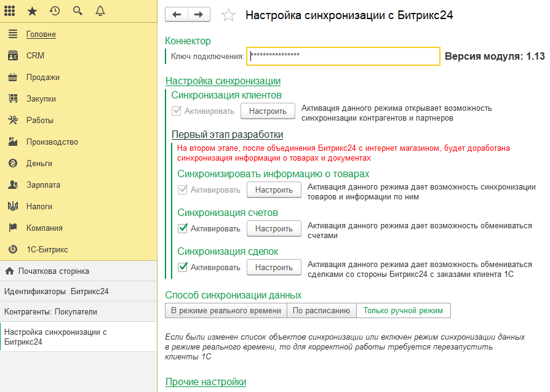
Task: Add page to favorites with star outline
Action: [228, 15]
